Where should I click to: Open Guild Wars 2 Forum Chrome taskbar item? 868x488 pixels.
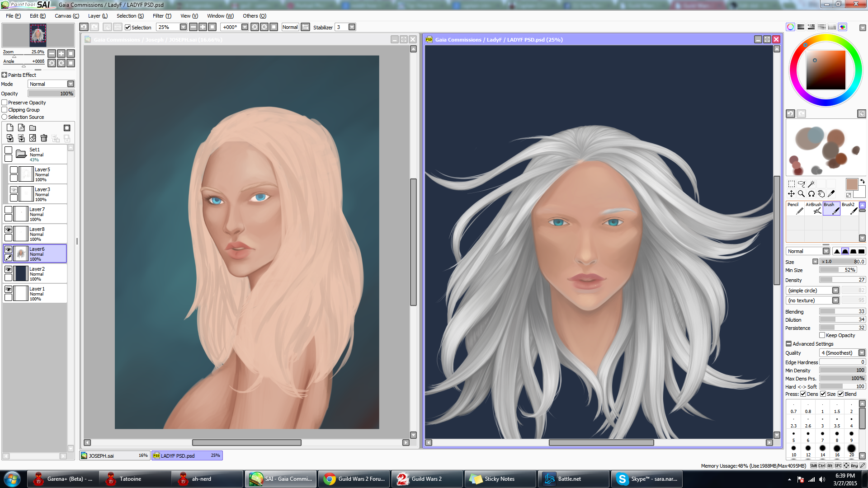[354, 479]
